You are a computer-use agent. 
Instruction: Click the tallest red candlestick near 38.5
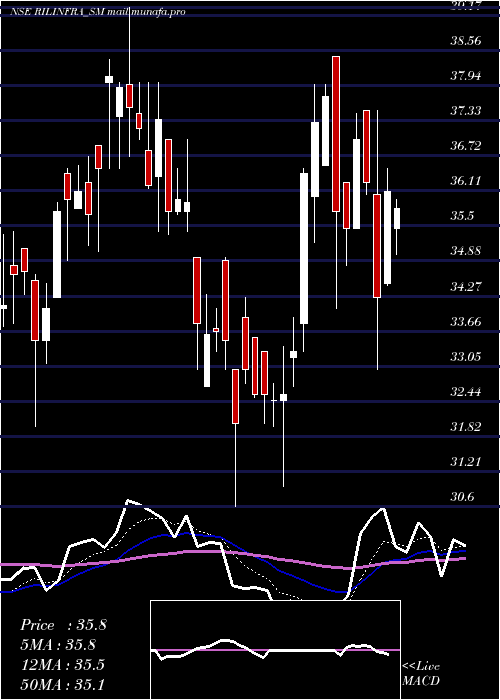coord(336,134)
